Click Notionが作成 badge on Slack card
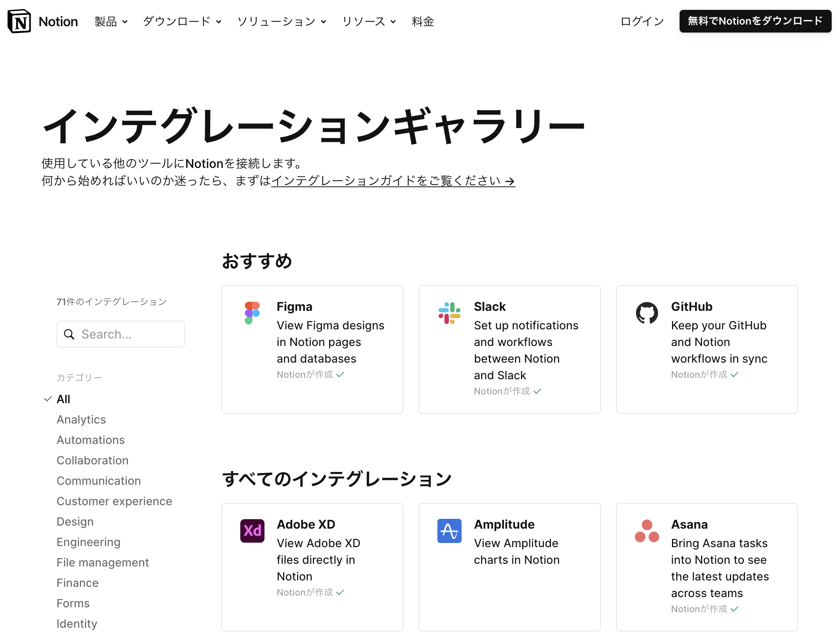 (x=507, y=391)
